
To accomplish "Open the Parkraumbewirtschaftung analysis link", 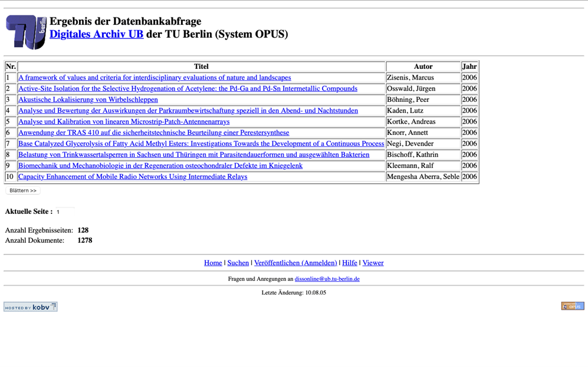I will point(188,111).
